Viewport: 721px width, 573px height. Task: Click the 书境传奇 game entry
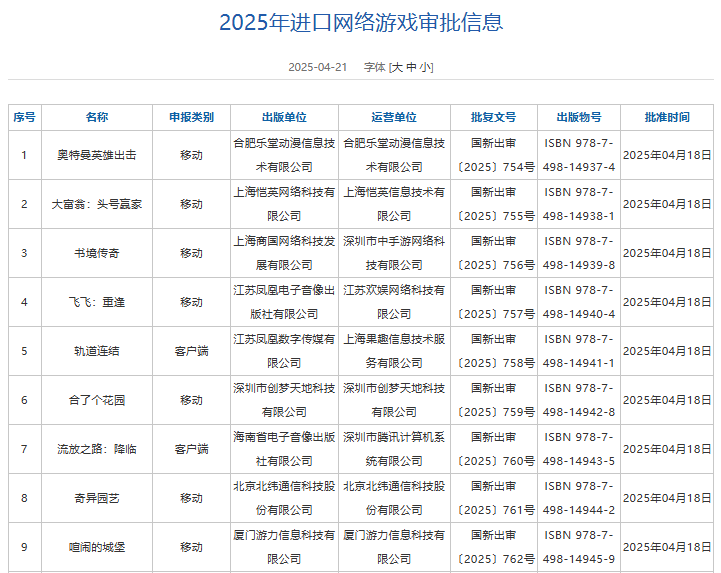[97, 253]
